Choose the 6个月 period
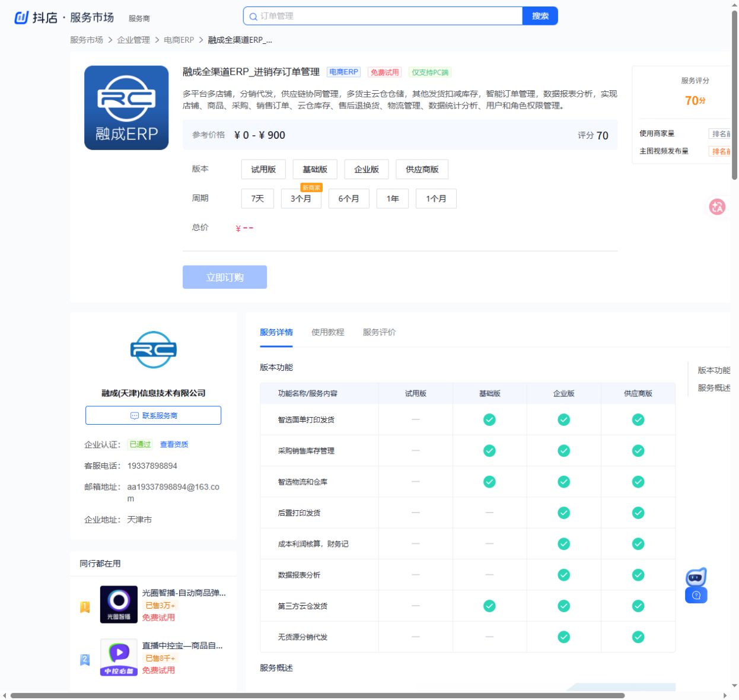The width and height of the screenshot is (739, 700). click(x=349, y=199)
